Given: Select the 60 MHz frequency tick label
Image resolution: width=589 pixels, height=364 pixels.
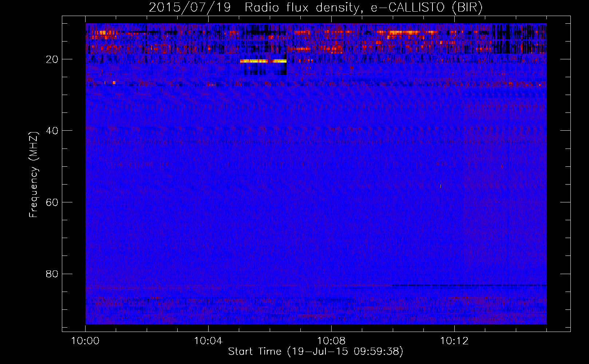Looking at the screenshot, I should click(52, 202).
